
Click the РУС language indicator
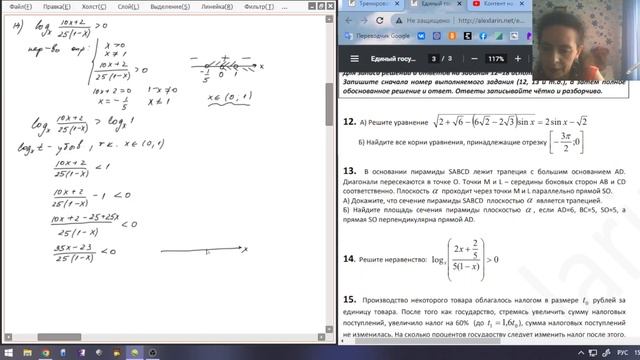(x=622, y=353)
